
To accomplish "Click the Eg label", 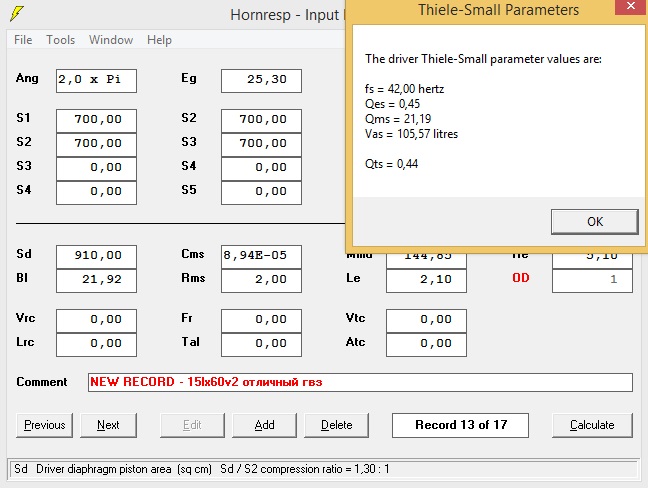I will point(188,78).
